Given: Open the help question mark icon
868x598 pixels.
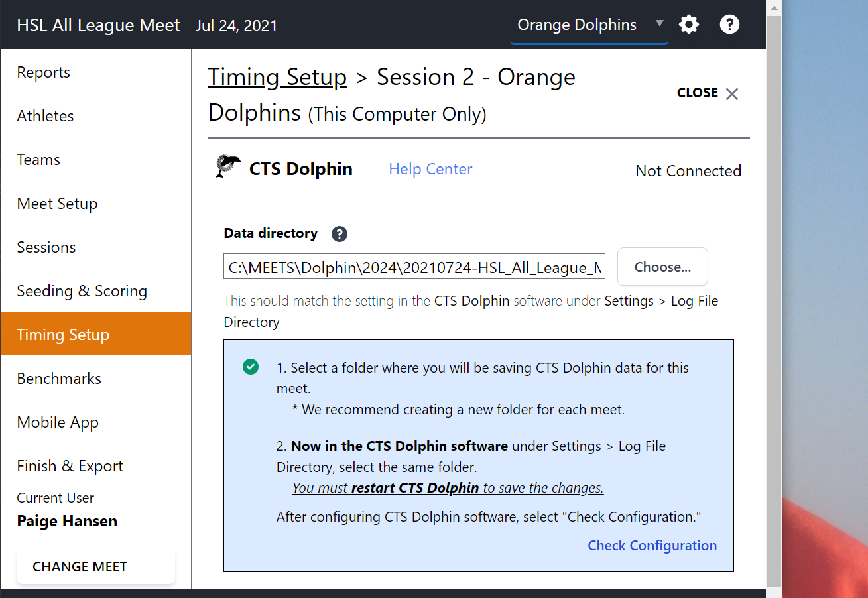Looking at the screenshot, I should click(x=729, y=25).
